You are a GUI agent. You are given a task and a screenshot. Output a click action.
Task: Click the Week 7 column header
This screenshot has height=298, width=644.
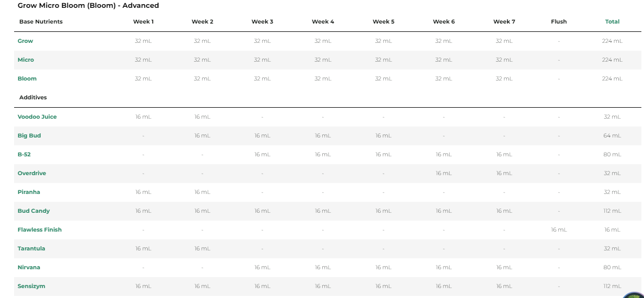tap(504, 21)
